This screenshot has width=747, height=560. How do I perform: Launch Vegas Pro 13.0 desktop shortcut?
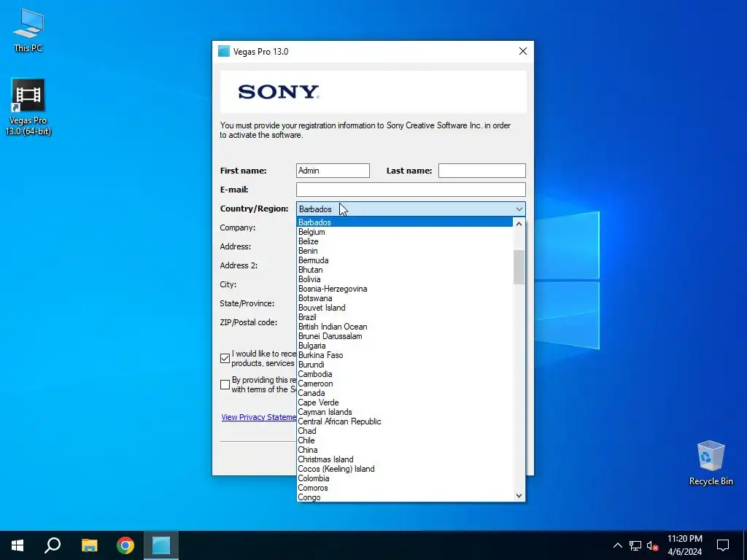coord(28,107)
